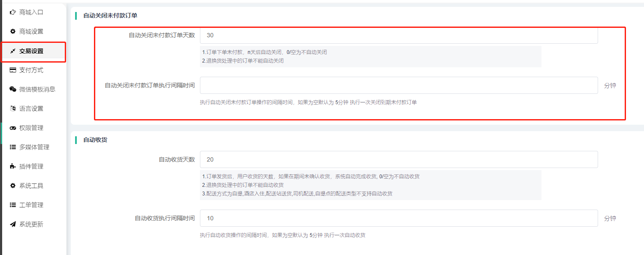Click the label 自动收货执行间隔时间
This screenshot has height=255, width=644.
click(x=165, y=218)
